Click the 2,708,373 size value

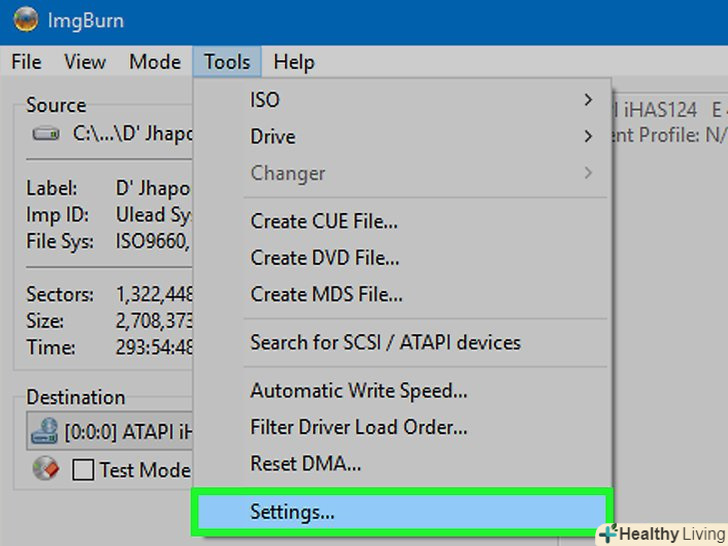154,321
